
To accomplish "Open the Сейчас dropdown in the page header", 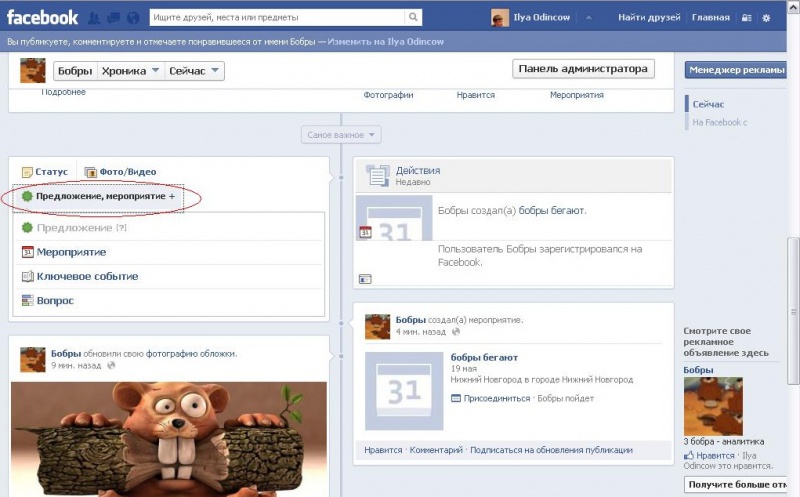I will tap(194, 71).
